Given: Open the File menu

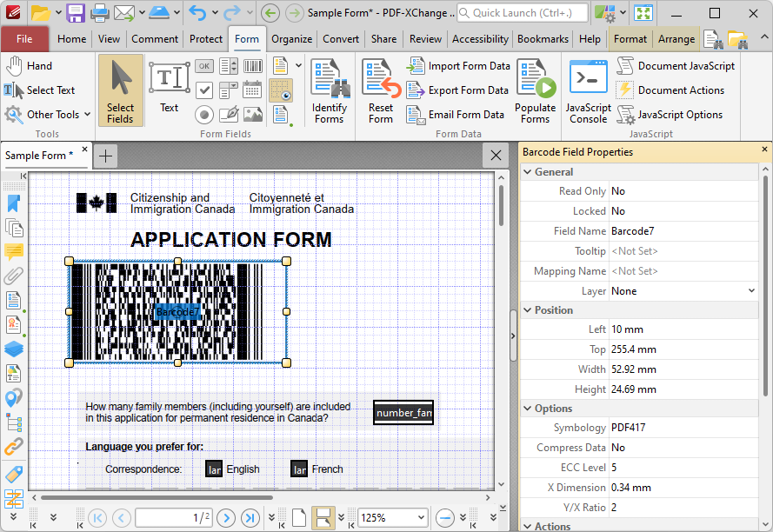Looking at the screenshot, I should point(24,39).
